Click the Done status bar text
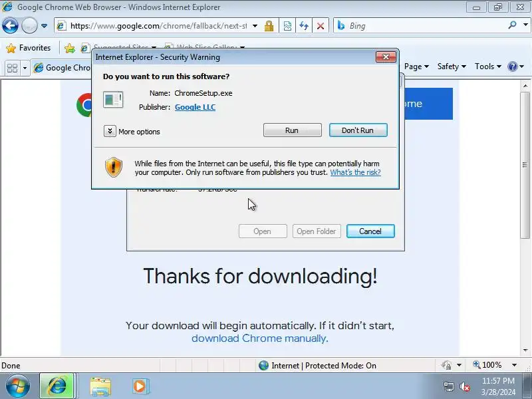532x399 pixels. click(x=11, y=366)
